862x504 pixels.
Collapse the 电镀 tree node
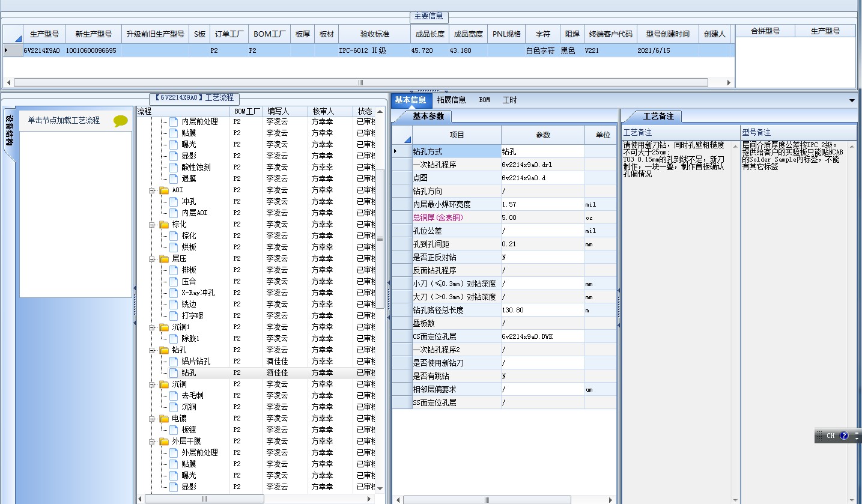[152, 419]
